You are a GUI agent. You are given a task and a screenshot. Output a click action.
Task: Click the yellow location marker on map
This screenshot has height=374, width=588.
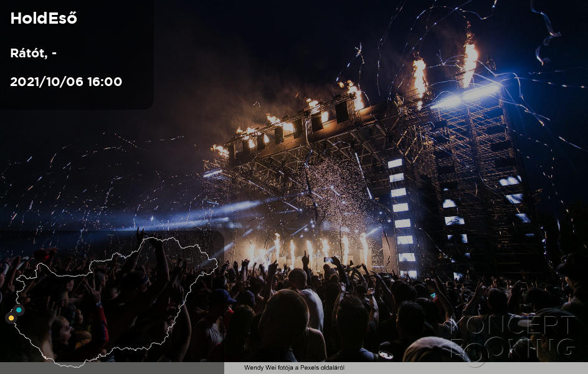click(x=11, y=318)
